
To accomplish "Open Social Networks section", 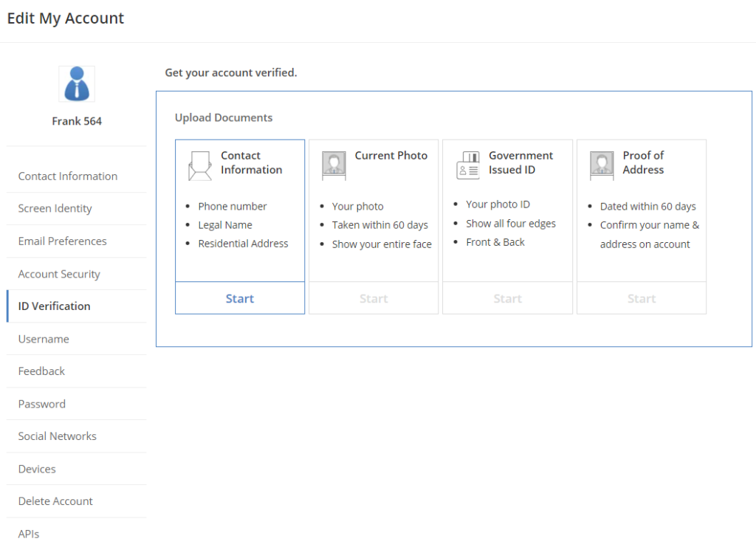I will pos(58,436).
